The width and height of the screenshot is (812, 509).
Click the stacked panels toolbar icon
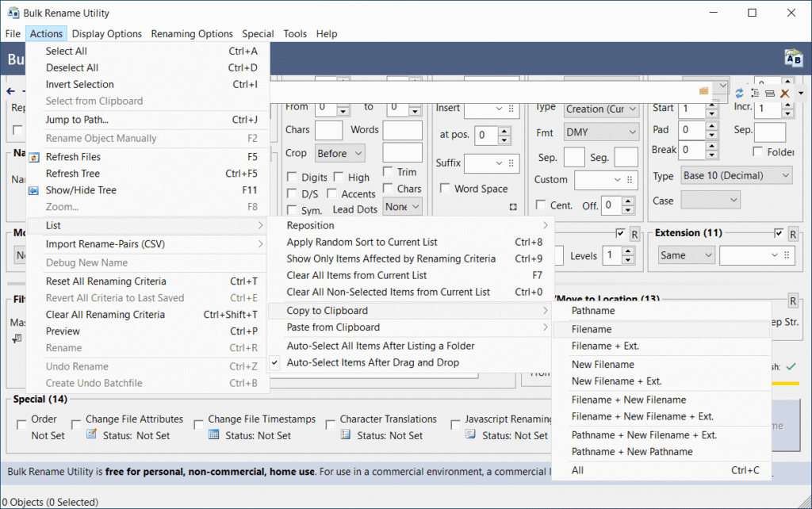pos(769,94)
